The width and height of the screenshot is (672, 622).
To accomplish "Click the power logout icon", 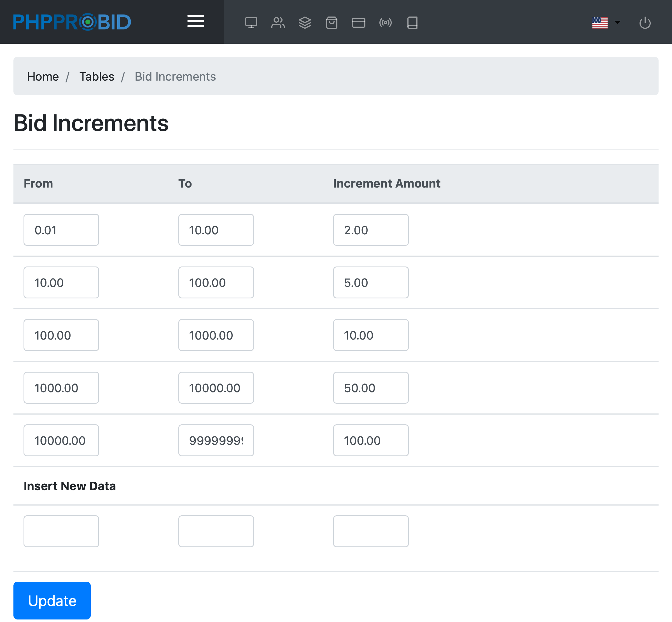I will (x=645, y=23).
